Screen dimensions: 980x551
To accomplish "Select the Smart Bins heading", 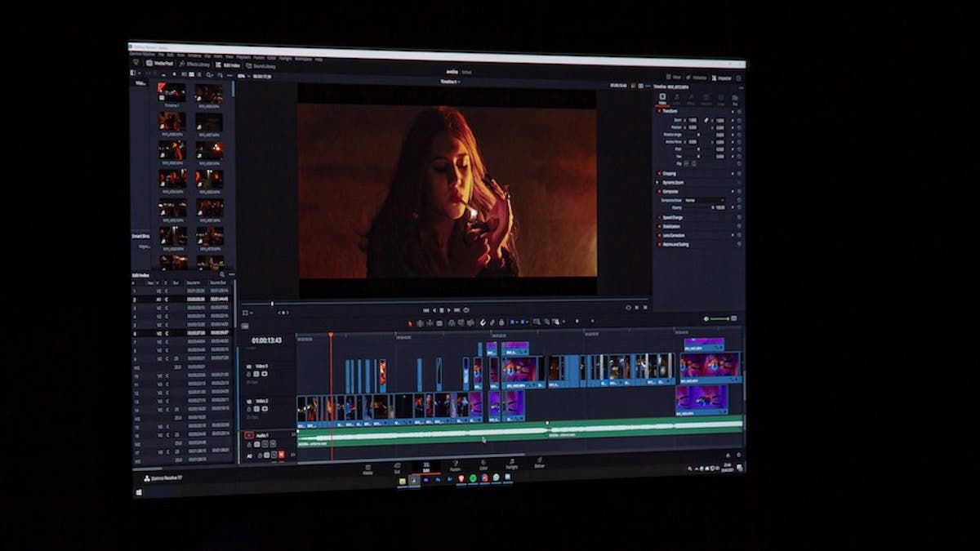I will pyautogui.click(x=141, y=236).
